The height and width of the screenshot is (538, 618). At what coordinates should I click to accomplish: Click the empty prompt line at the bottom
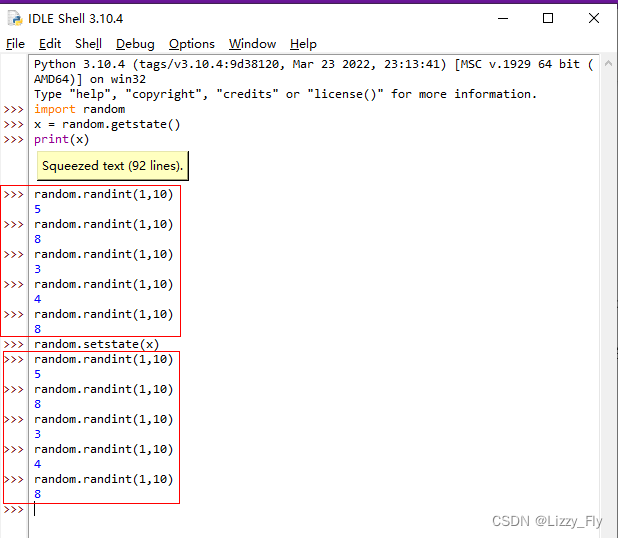point(313,510)
